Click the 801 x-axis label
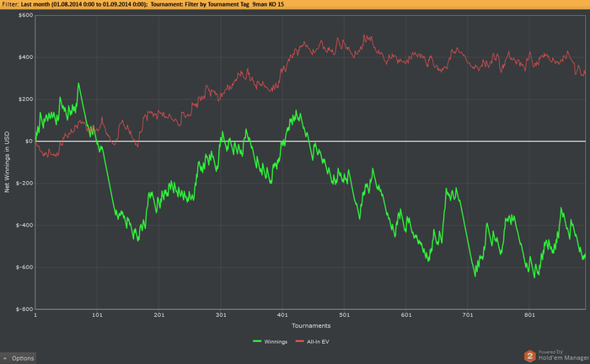The height and width of the screenshot is (364, 590). click(x=529, y=315)
